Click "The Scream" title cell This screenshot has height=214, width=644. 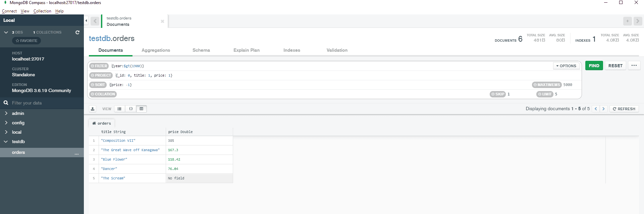click(132, 178)
